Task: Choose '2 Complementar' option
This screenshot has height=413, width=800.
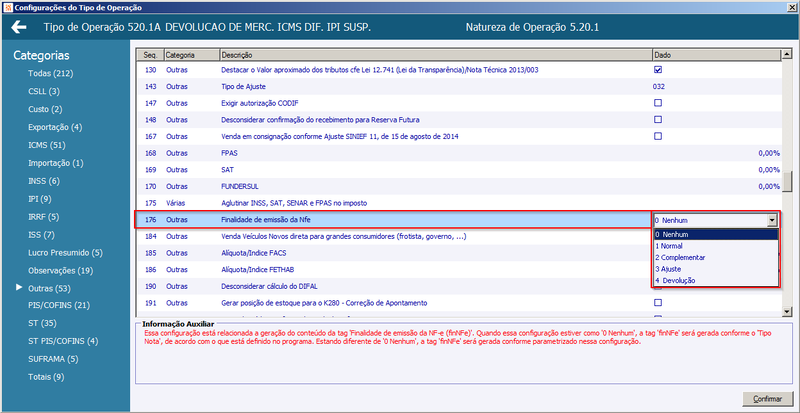Action: (x=716, y=257)
